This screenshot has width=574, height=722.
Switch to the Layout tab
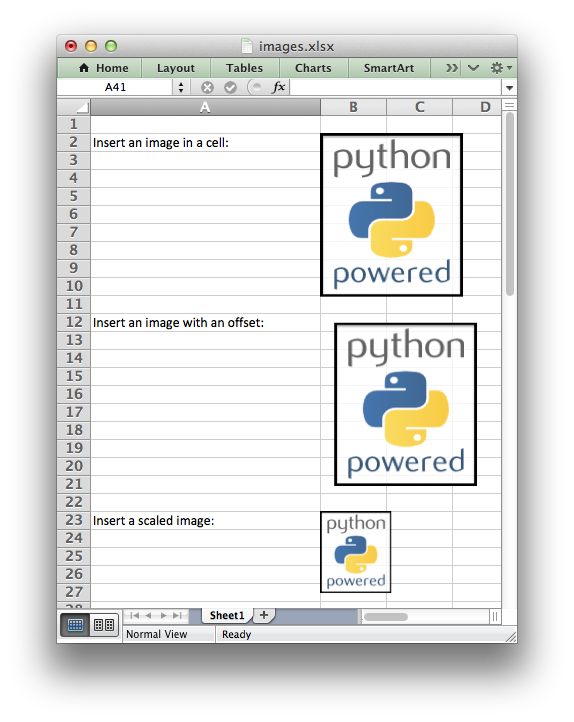coord(176,68)
